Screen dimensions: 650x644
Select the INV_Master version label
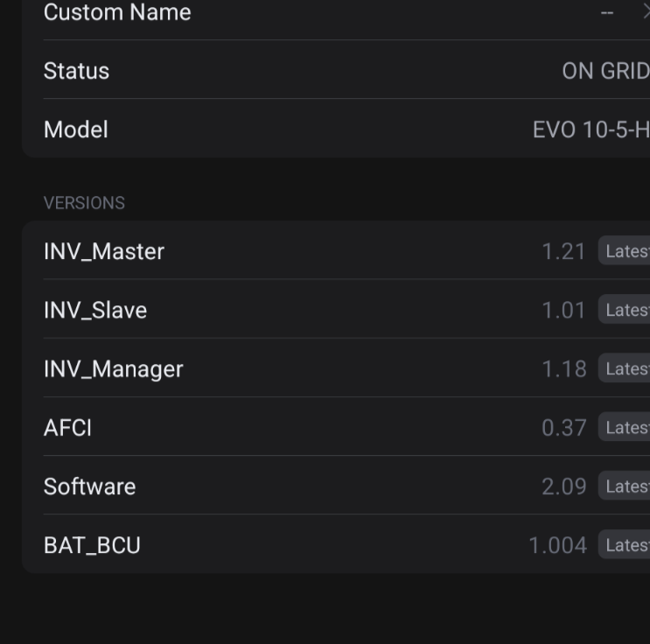click(x=104, y=252)
